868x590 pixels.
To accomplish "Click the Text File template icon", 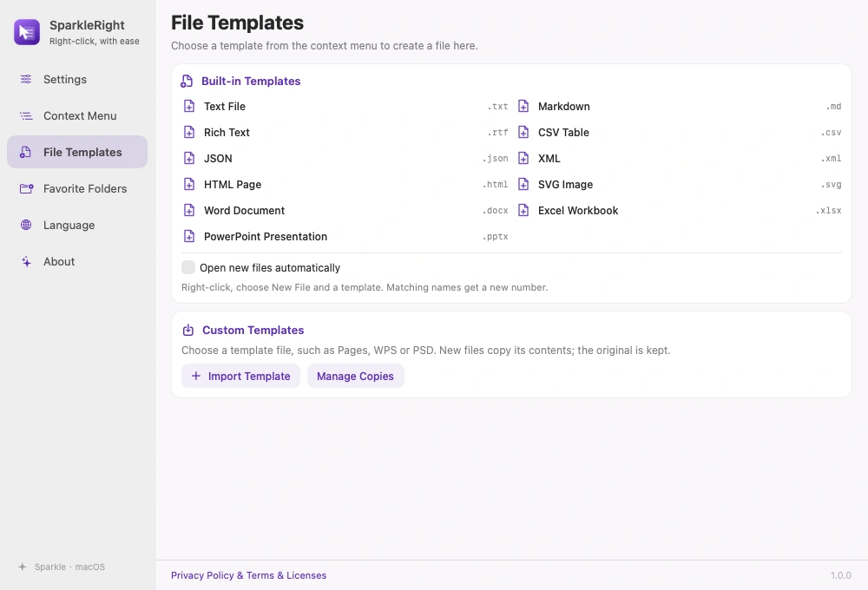I will (189, 106).
